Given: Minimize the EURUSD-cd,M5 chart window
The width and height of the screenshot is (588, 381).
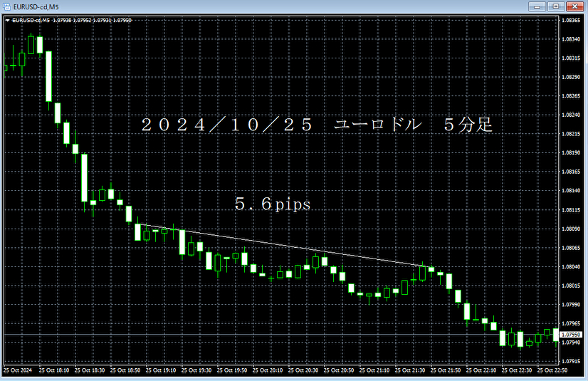Looking at the screenshot, I should [537, 6].
